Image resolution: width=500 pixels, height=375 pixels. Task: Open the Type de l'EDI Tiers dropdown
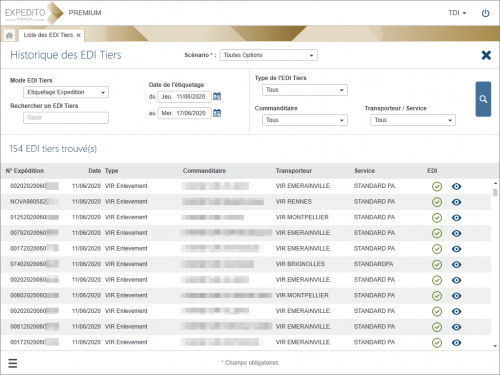pos(305,90)
